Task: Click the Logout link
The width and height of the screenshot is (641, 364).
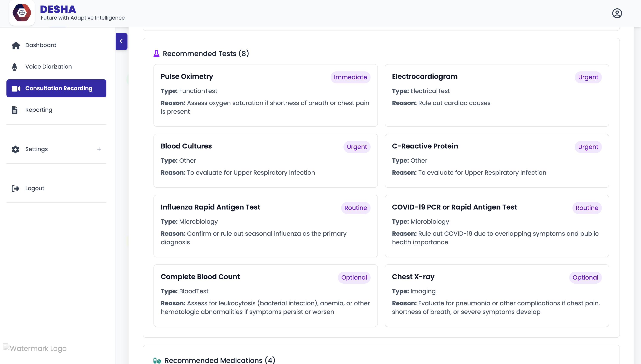Action: coord(35,188)
